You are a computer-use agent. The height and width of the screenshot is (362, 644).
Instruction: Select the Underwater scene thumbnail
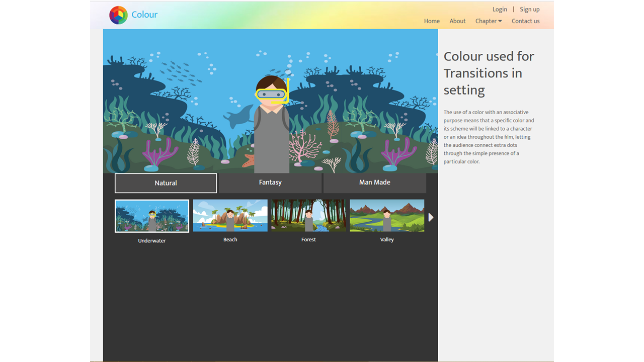152,216
